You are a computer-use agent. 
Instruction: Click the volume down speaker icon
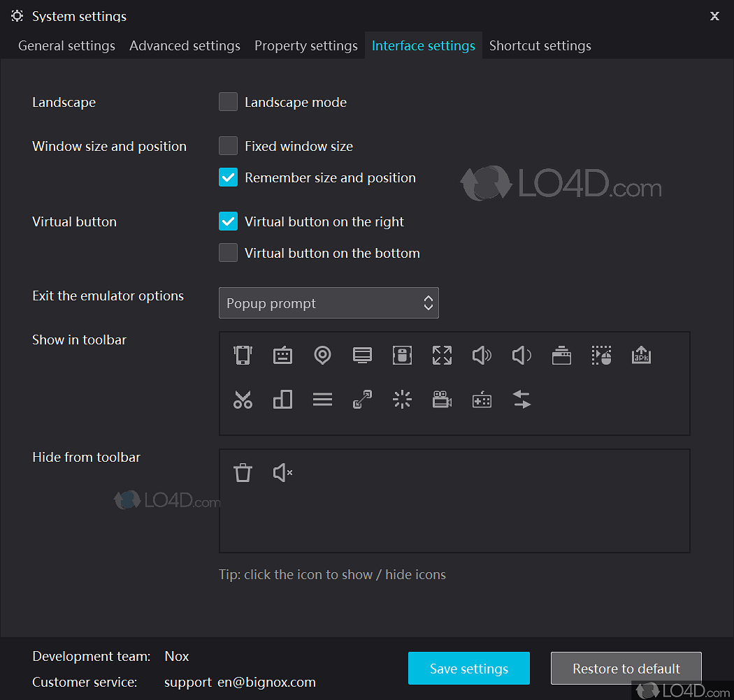(x=521, y=355)
